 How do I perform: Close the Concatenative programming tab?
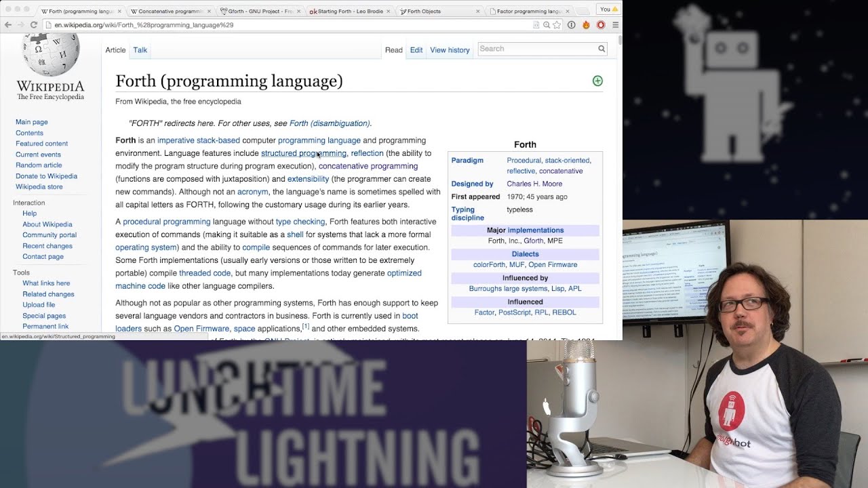click(x=209, y=11)
